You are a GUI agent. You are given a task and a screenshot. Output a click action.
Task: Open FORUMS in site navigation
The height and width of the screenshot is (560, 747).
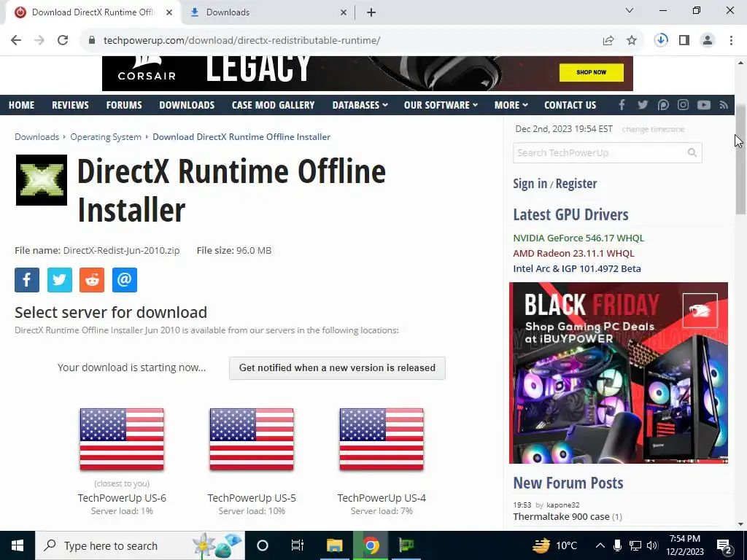(124, 105)
